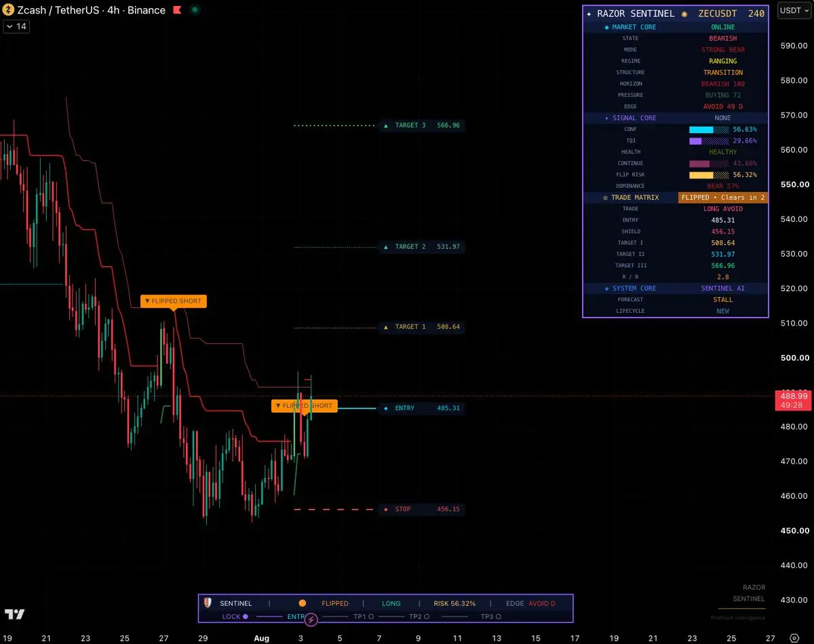
Task: Click the TARGET 3 566.96 chart label
Action: (x=421, y=126)
